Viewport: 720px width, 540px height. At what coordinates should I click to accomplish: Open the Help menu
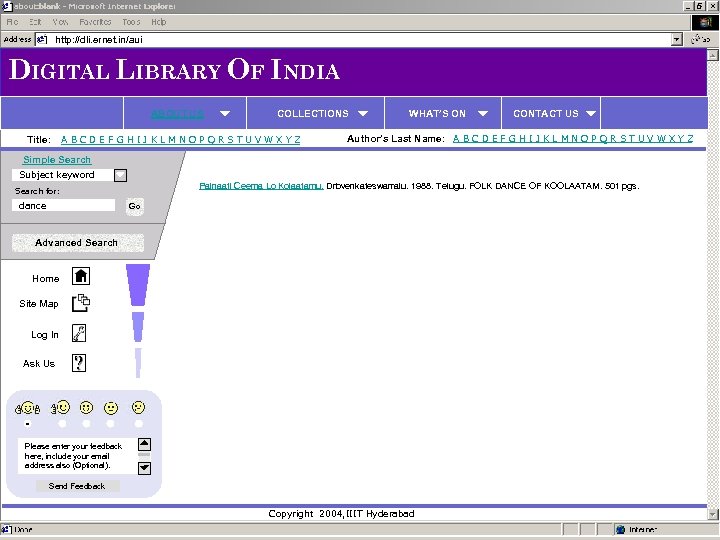(159, 22)
